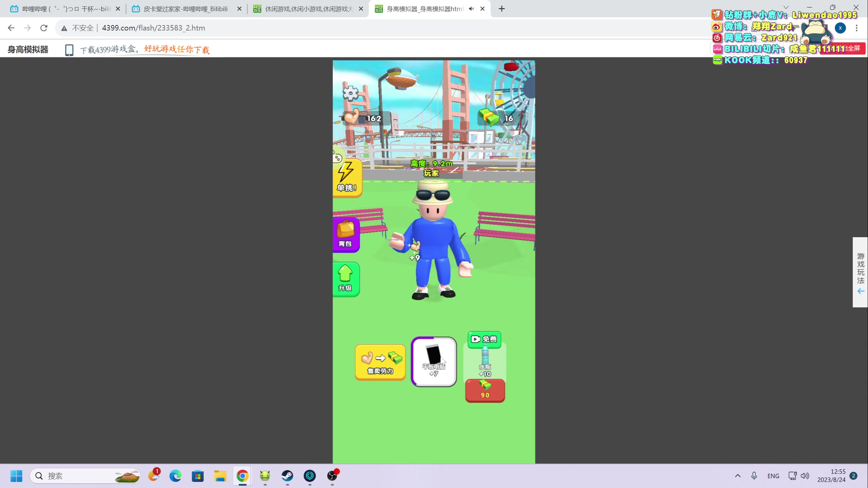Screen dimensions: 868x488
Task: Expand the 游戏玩法 side panel arrow
Action: [861, 291]
